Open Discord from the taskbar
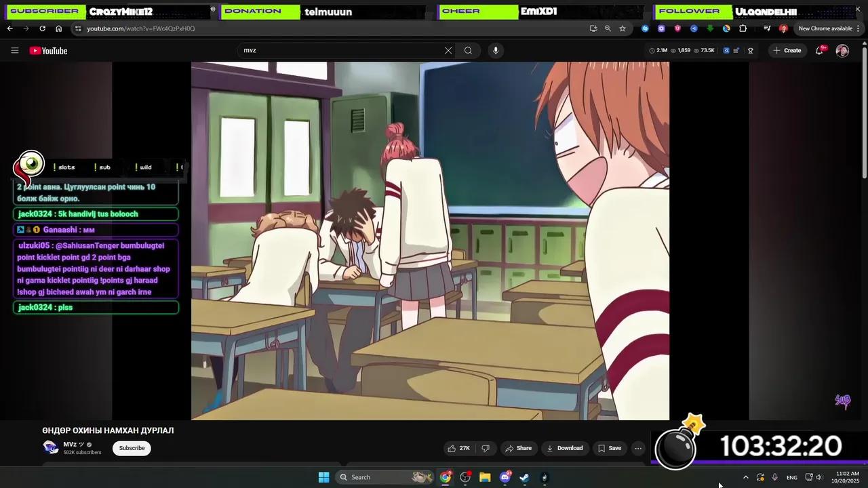 (x=505, y=477)
